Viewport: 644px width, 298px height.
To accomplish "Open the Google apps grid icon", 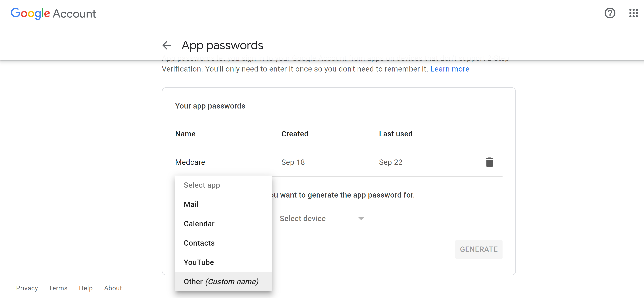I will pos(633,13).
